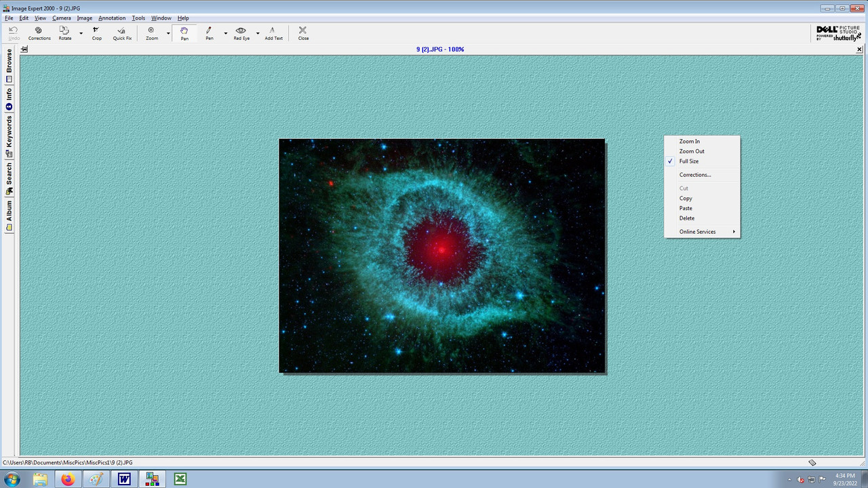This screenshot has height=488, width=868.
Task: Activate the Pan hand tool
Action: pos(184,33)
